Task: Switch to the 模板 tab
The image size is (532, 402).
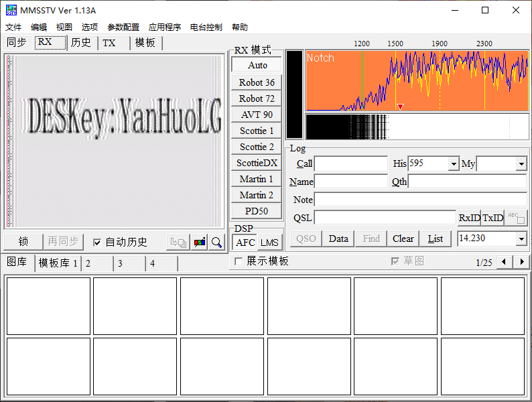Action: tap(145, 43)
